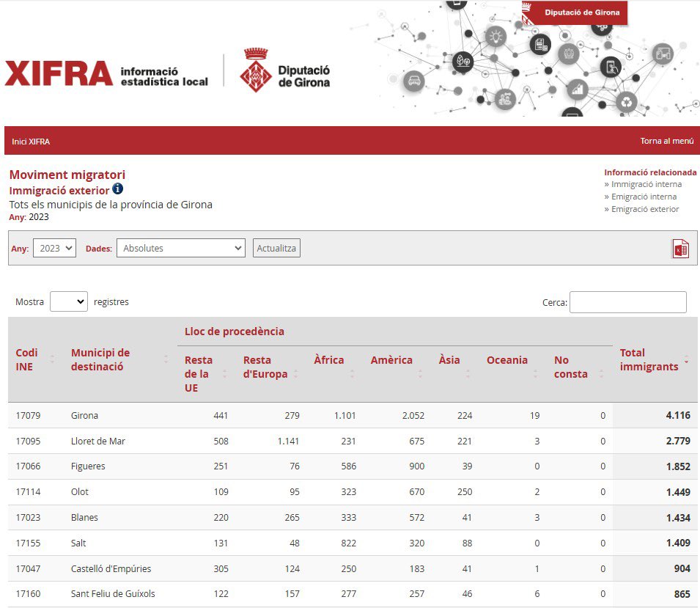Select the Castelló d'Empúries cell
The height and width of the screenshot is (608, 700).
point(111,568)
